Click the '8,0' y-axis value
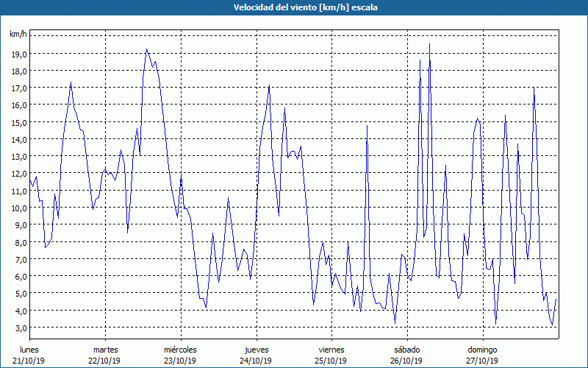 tap(21, 243)
